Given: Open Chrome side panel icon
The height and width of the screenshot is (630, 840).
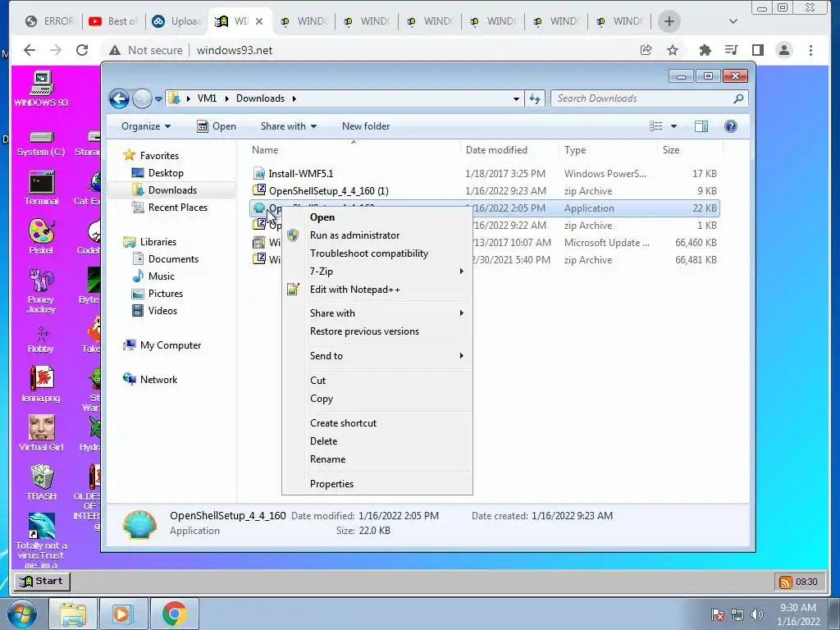Looking at the screenshot, I should click(757, 50).
